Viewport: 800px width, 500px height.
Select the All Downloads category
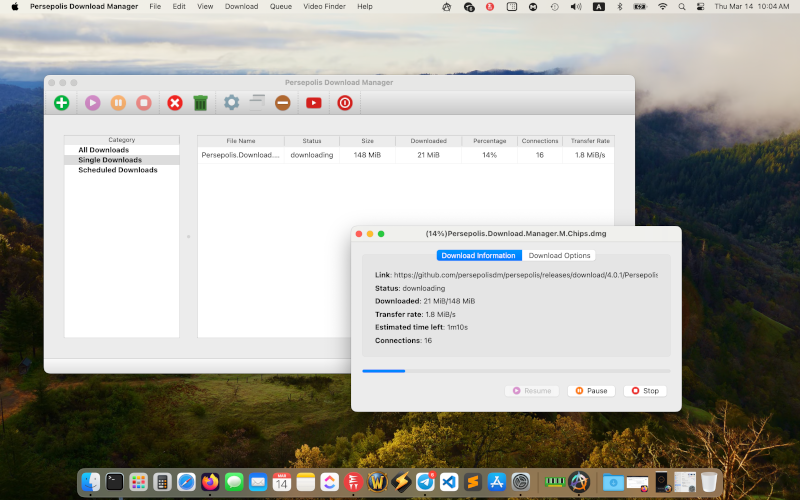coord(104,150)
